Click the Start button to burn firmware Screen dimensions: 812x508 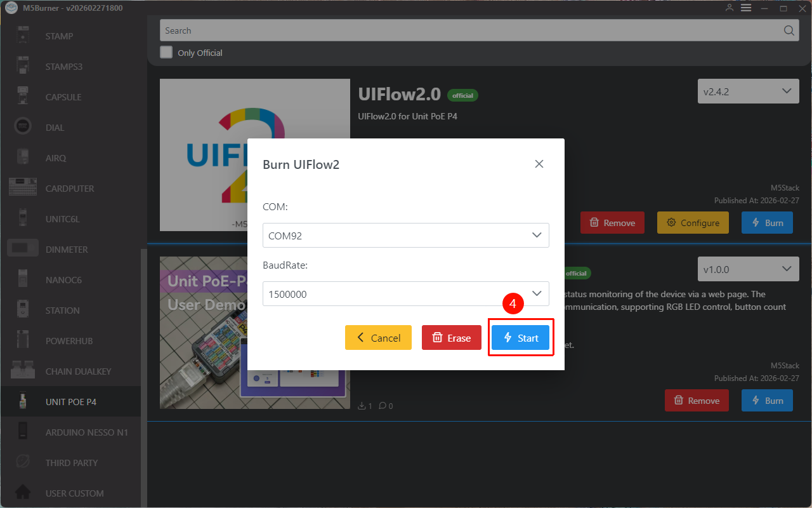pos(520,338)
